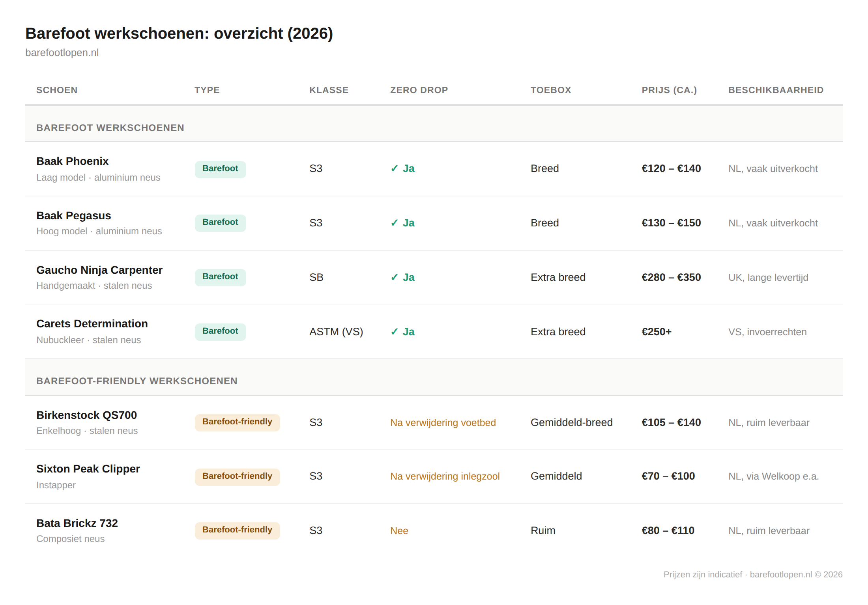The height and width of the screenshot is (605, 868).
Task: Click the Carets Determination zero drop checkmark
Action: click(x=394, y=332)
